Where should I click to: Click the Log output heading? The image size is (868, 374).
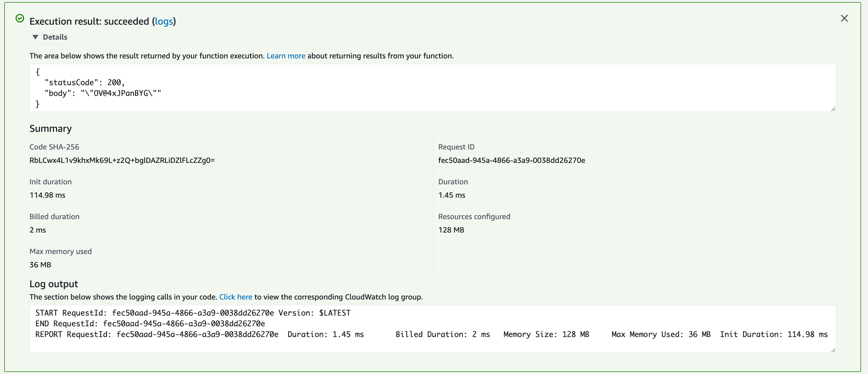coord(54,284)
